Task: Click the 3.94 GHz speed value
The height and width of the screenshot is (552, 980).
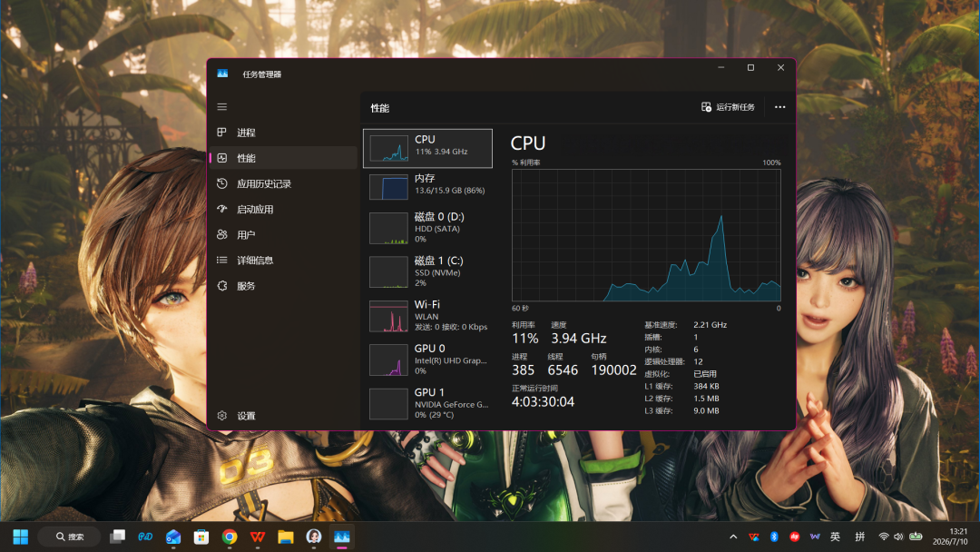Action: 579,339
